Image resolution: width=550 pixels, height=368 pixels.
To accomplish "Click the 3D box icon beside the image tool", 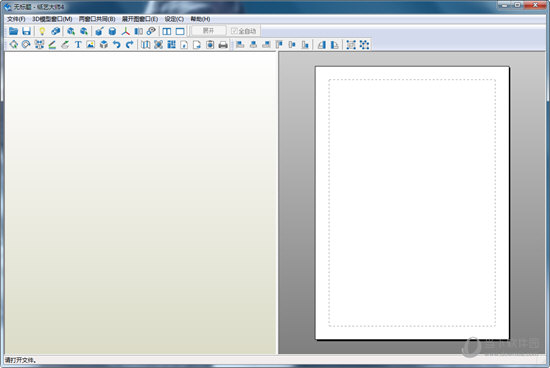I will [x=104, y=45].
